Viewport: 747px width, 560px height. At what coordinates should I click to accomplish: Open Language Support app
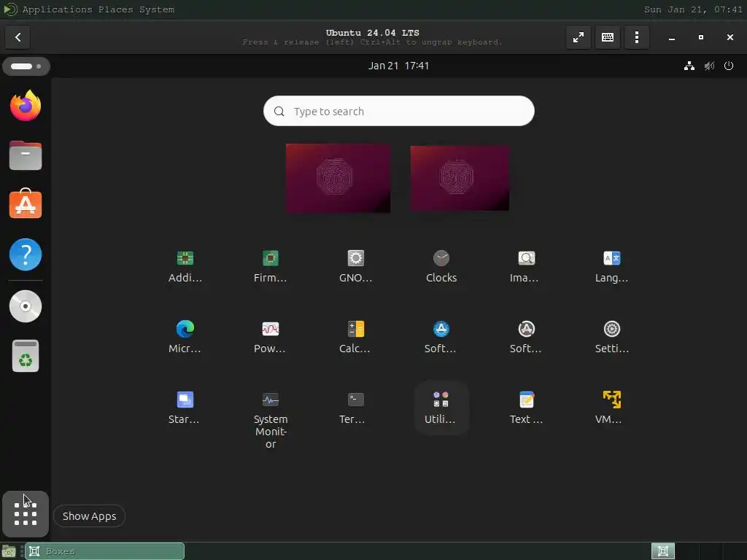612,267
